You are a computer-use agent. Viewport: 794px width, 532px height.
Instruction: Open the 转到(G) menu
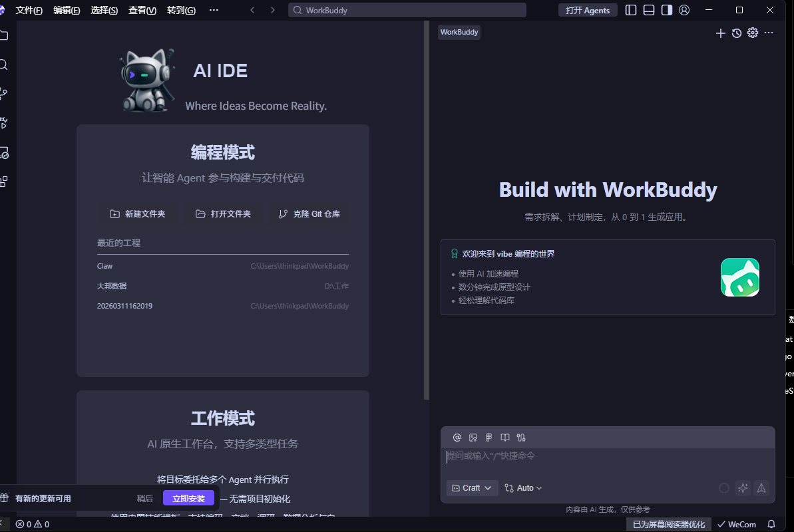pyautogui.click(x=181, y=10)
